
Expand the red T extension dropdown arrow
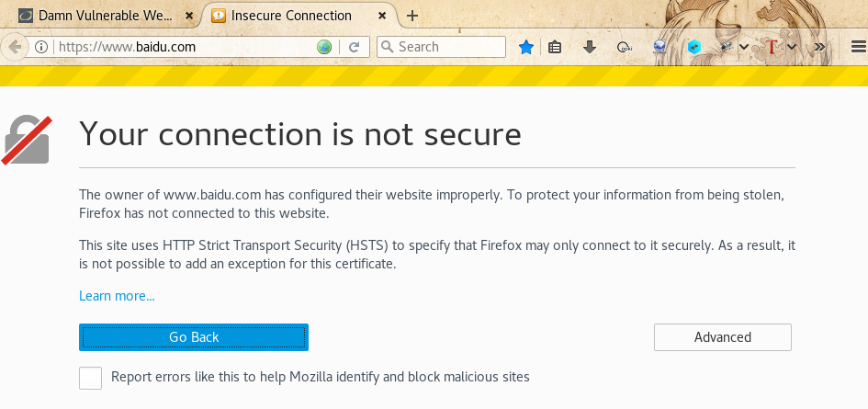(792, 47)
